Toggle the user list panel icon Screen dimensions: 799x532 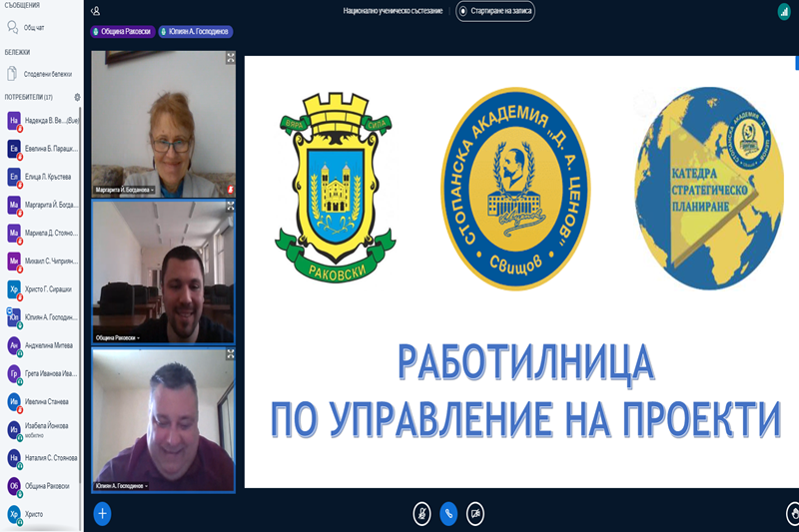(95, 11)
